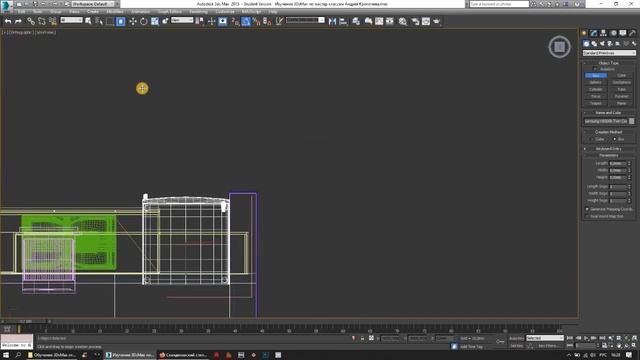
Task: Open the Material Editor icon
Action: 402,21
